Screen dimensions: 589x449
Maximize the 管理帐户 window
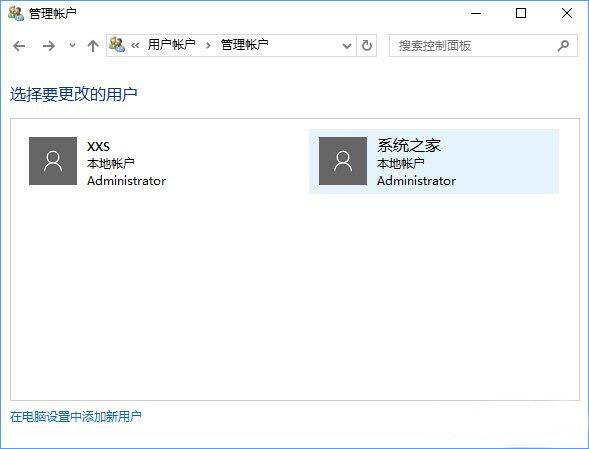click(521, 13)
